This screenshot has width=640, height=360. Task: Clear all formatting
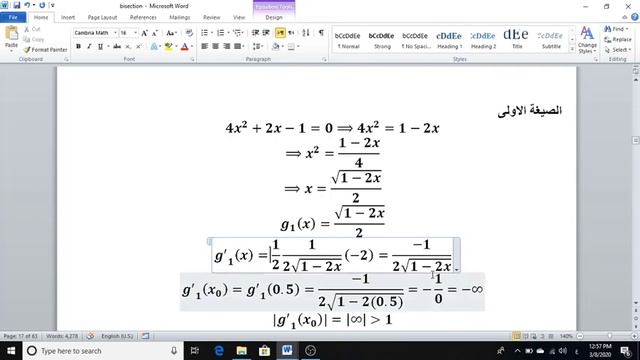[x=189, y=33]
